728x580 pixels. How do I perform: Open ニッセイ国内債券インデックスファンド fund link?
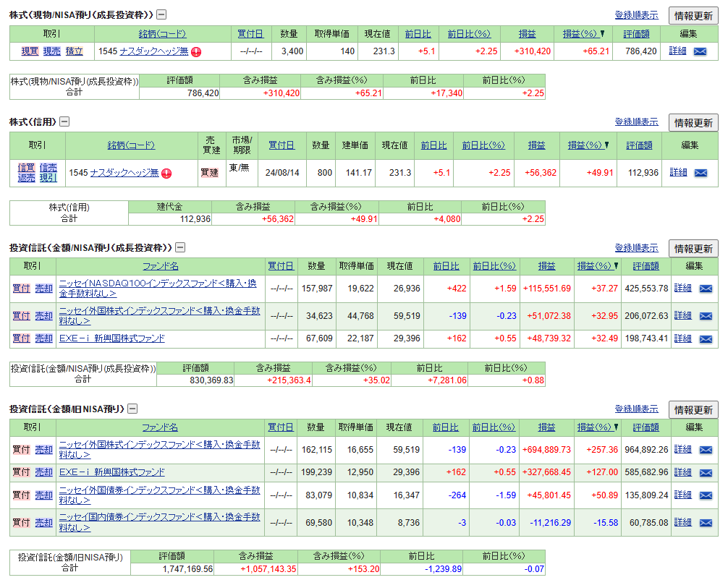click(160, 522)
